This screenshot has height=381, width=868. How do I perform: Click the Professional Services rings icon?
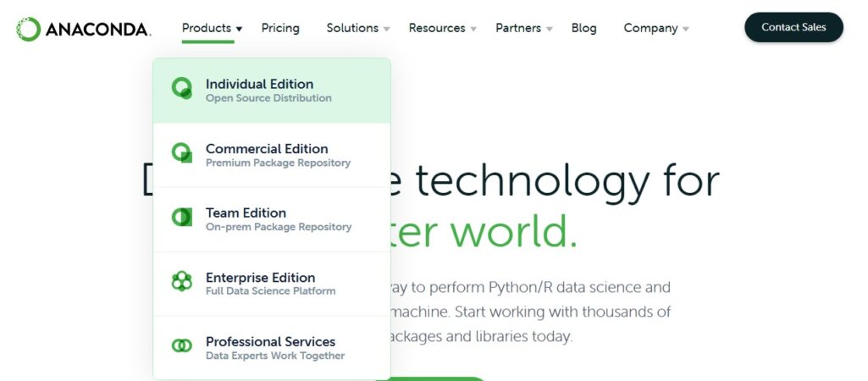pyautogui.click(x=181, y=345)
